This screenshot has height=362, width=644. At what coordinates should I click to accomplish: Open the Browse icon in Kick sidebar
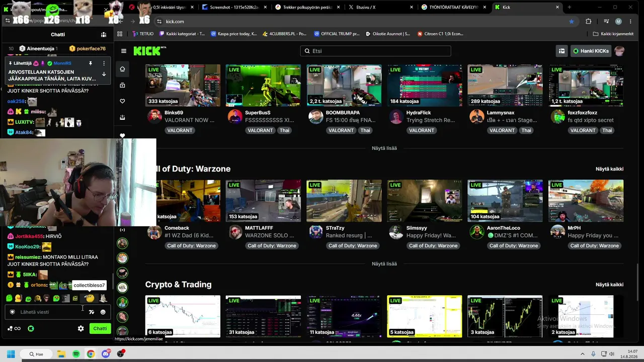point(122,85)
